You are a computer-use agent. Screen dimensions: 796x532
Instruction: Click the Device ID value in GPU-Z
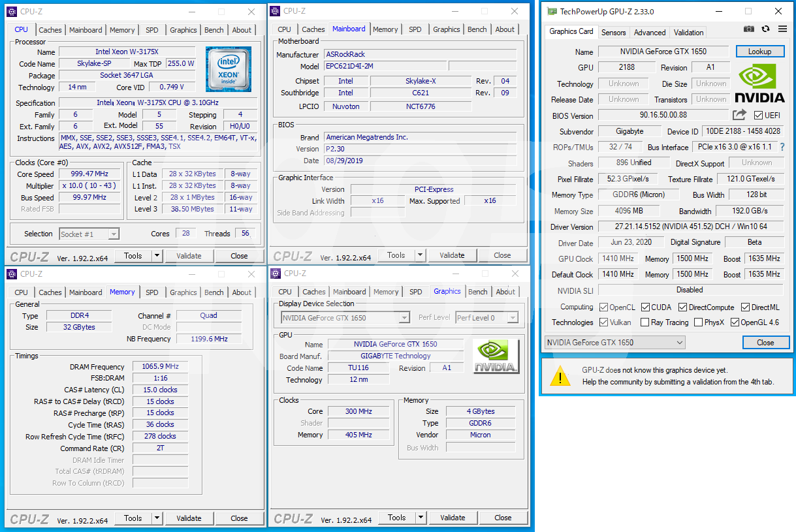(743, 131)
